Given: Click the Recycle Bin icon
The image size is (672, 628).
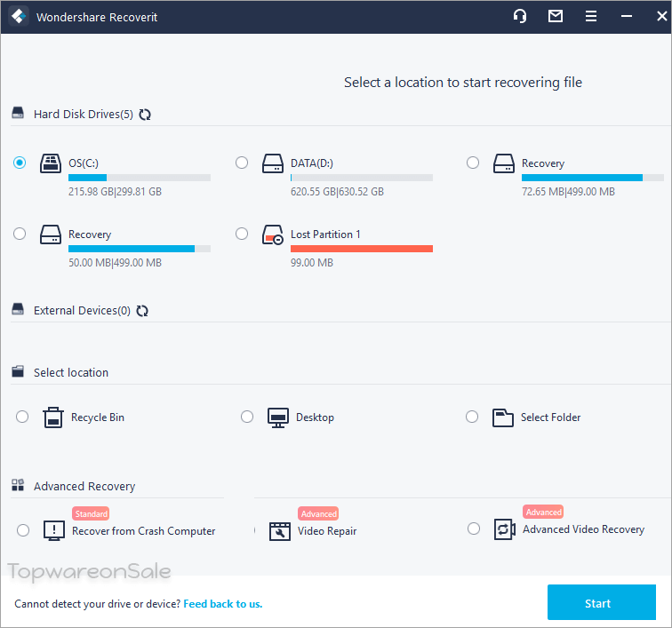Looking at the screenshot, I should pos(53,417).
